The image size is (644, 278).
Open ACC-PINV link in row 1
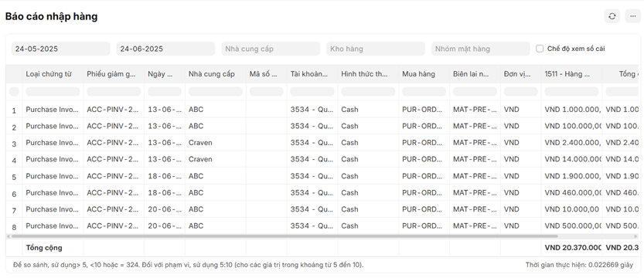tap(113, 110)
